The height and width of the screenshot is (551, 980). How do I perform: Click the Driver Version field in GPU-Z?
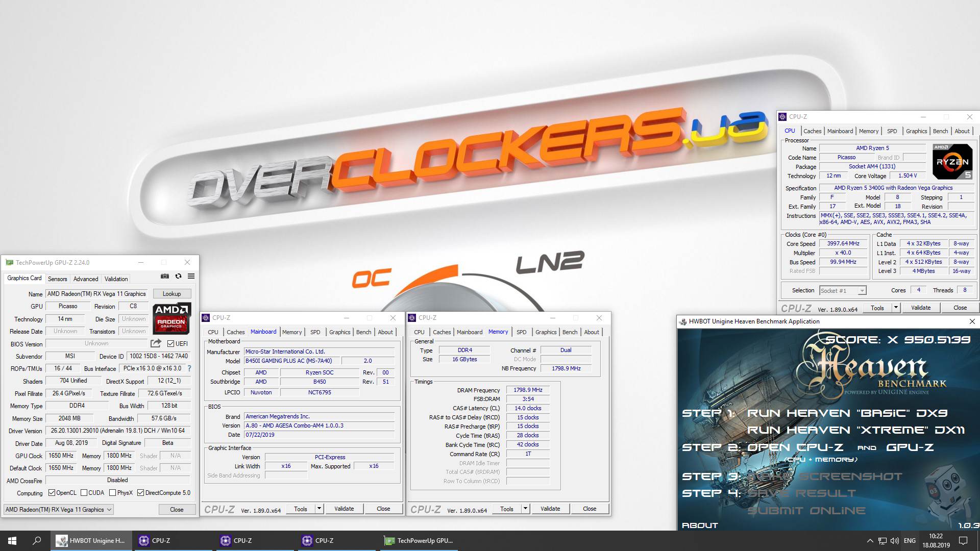pyautogui.click(x=118, y=431)
